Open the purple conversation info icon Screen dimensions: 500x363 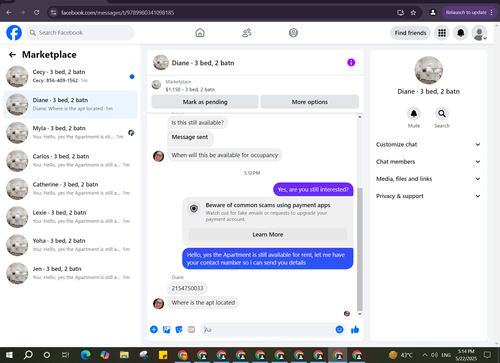coord(351,62)
